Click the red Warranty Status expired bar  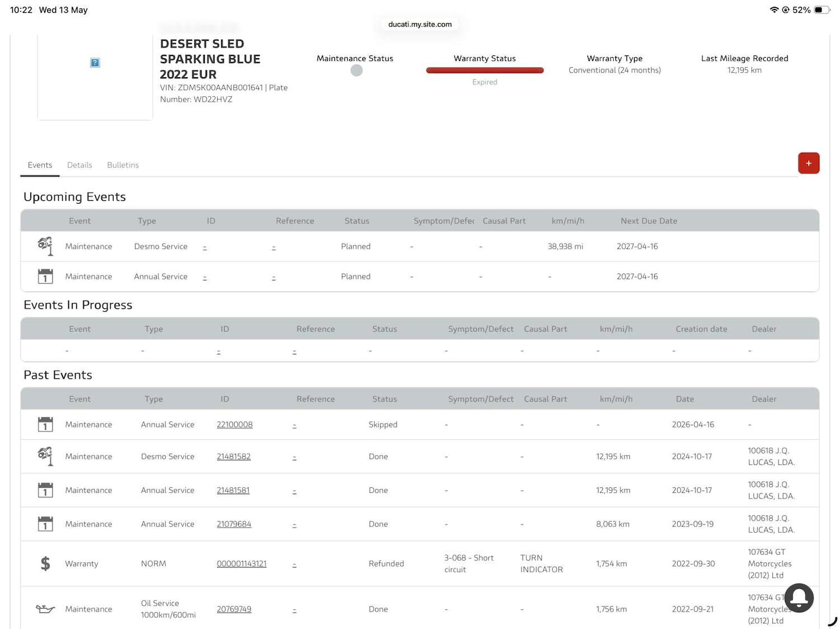pos(485,71)
